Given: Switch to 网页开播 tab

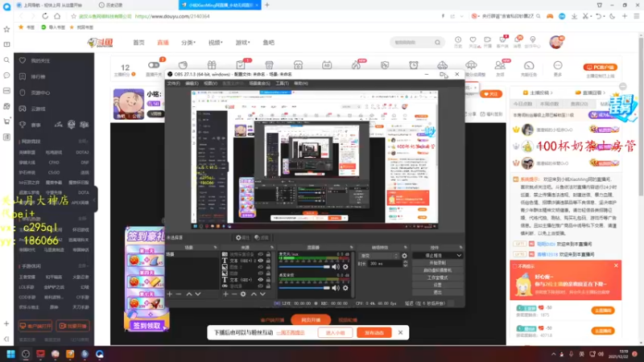Looking at the screenshot, I should click(x=311, y=319).
